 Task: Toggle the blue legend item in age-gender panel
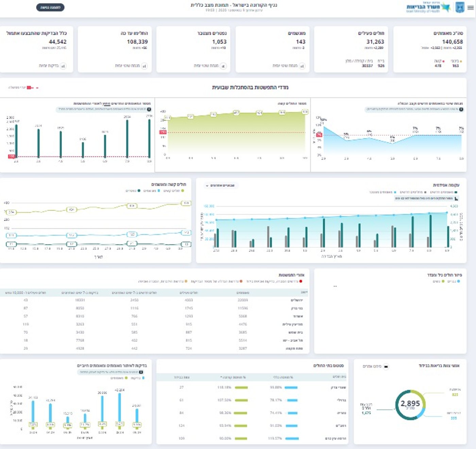coord(454,281)
